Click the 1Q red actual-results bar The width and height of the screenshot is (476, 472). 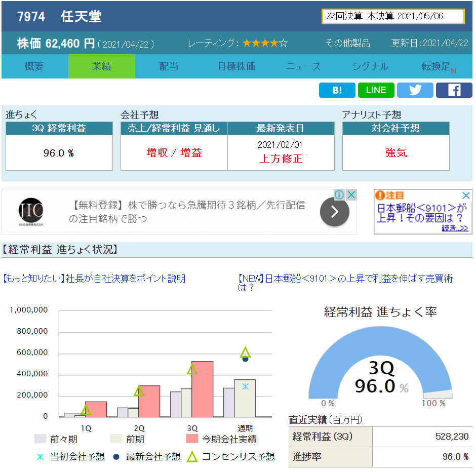tap(96, 410)
